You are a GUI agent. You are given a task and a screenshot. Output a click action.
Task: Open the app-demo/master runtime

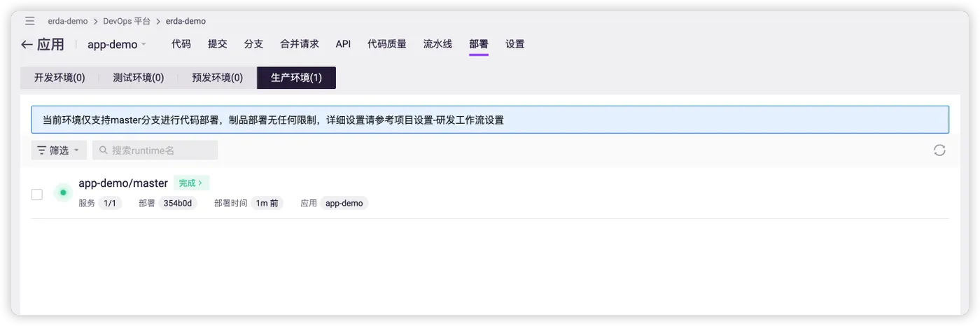[x=123, y=183]
